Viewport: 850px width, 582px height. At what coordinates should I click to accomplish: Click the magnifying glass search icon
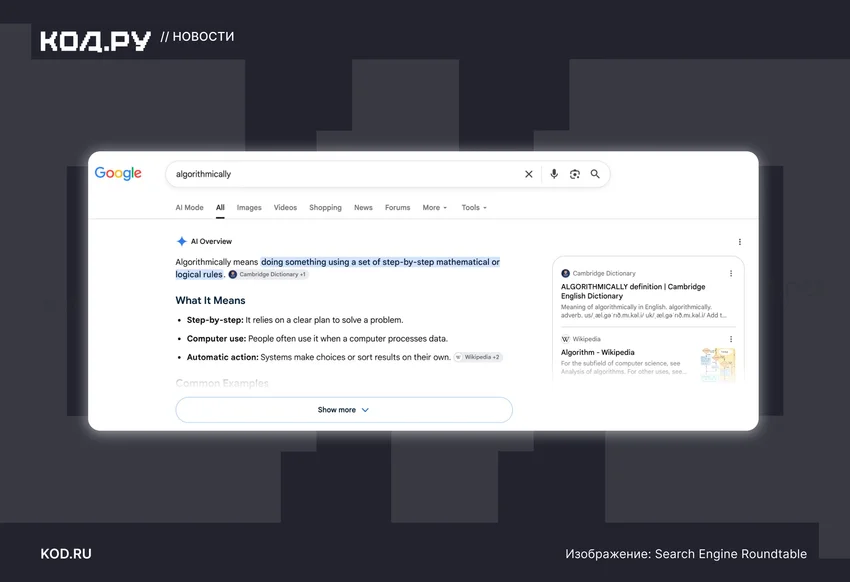[x=595, y=174]
